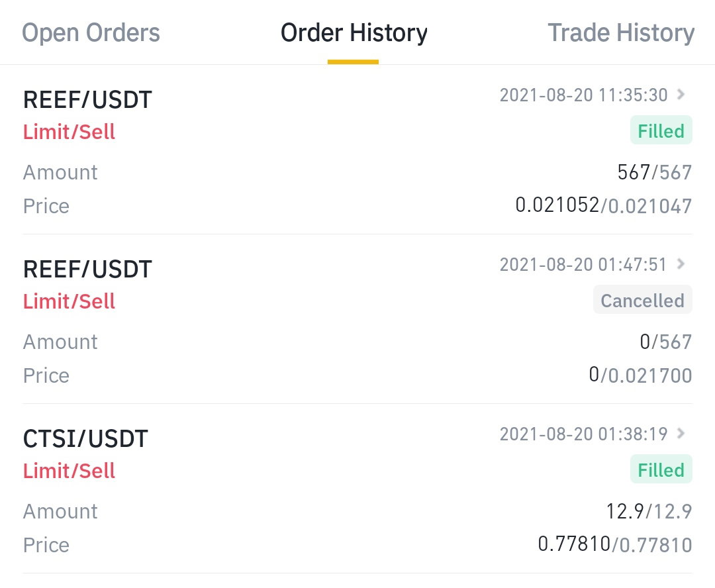Viewport: 715px width, 588px height.
Task: Click Filled status badge on first REEF order
Action: point(661,130)
